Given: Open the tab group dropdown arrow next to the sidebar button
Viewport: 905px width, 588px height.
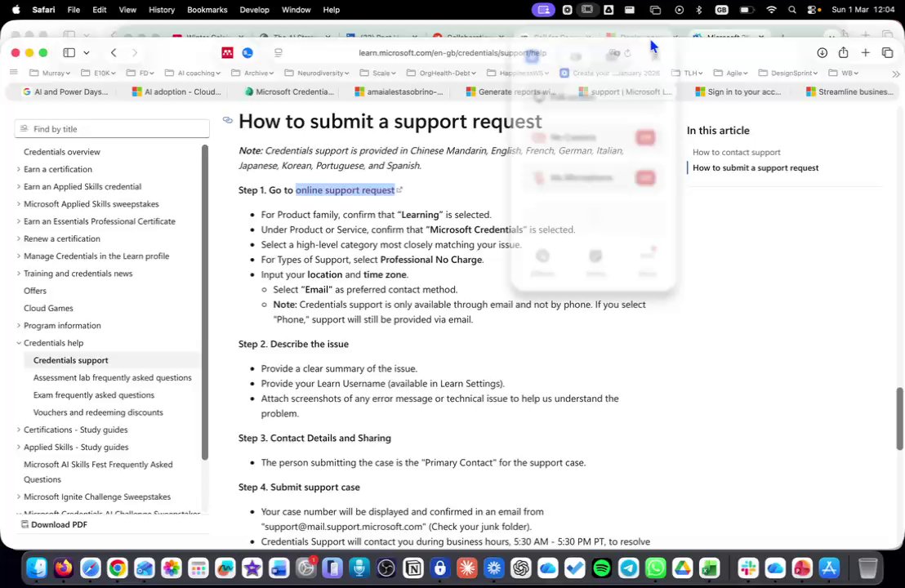Looking at the screenshot, I should (x=87, y=52).
